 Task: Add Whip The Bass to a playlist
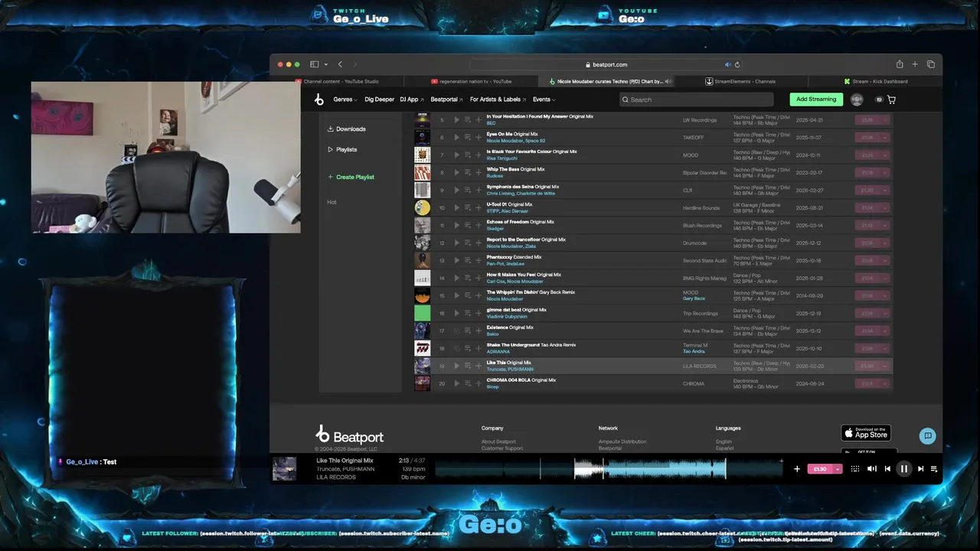[x=479, y=172]
